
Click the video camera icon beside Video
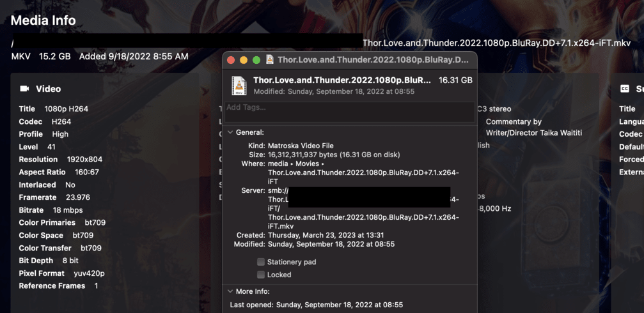tap(25, 89)
